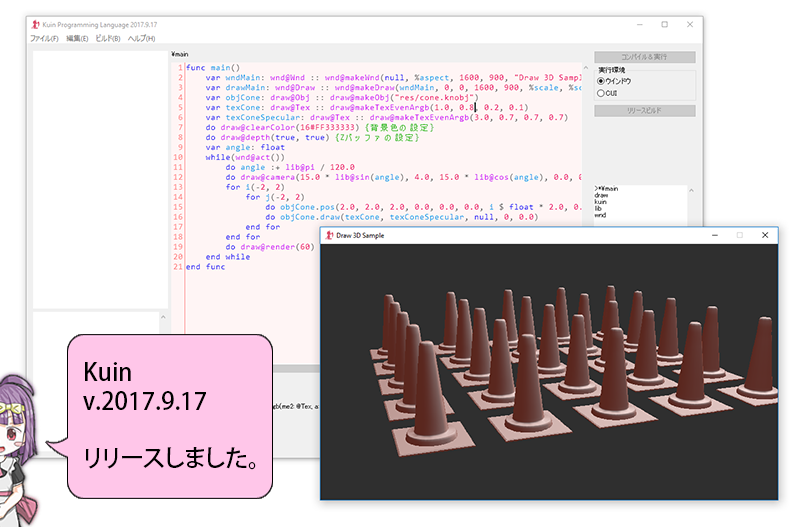Open the ファイル(F) menu
This screenshot has height=527, width=800.
pos(44,38)
